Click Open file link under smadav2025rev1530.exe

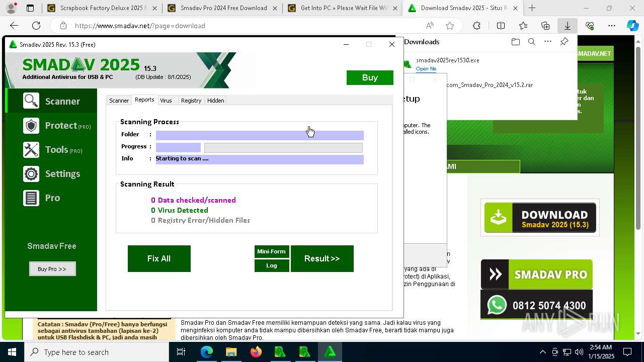426,69
